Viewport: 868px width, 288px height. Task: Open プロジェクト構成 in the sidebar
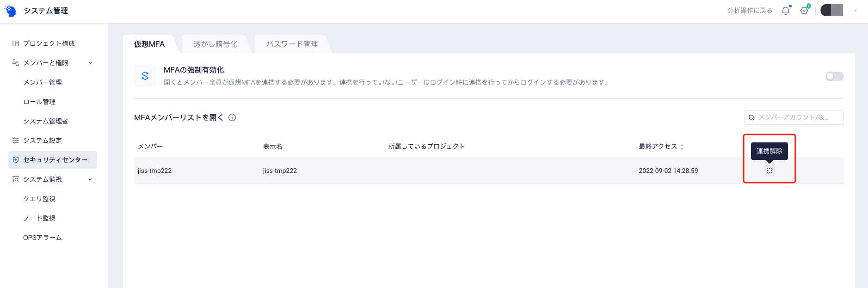pyautogui.click(x=49, y=43)
